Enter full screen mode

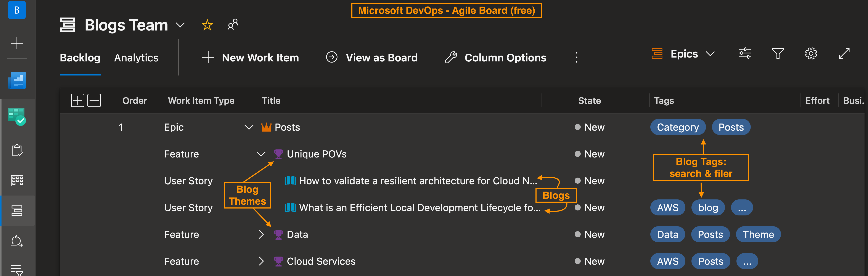pos(844,54)
